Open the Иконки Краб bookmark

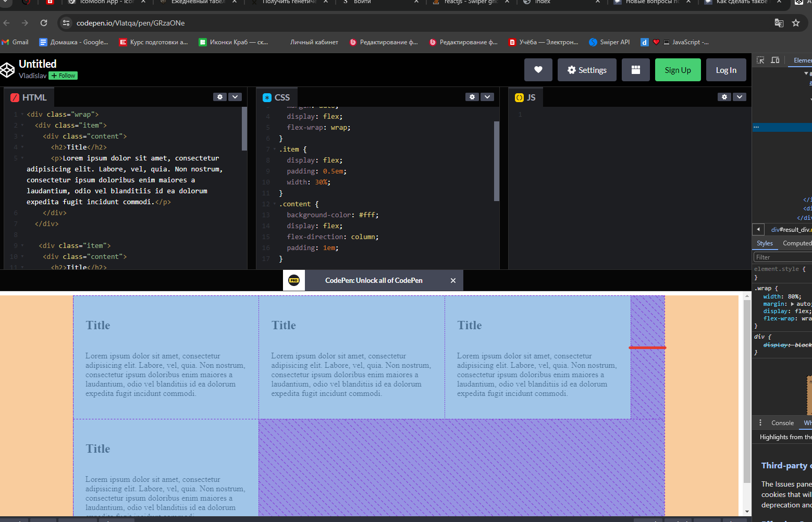[233, 42]
